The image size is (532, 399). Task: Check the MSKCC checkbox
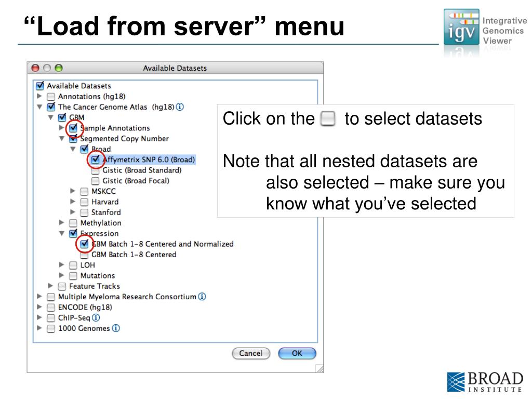tap(85, 191)
